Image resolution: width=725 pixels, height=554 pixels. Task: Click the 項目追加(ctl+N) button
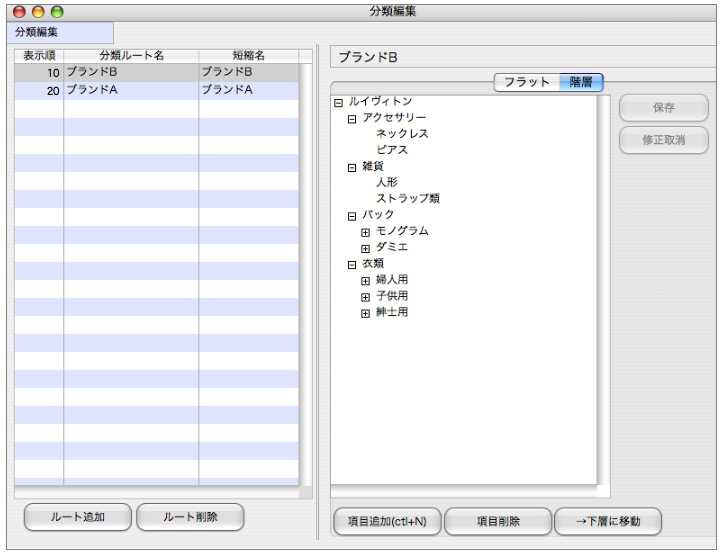point(387,522)
